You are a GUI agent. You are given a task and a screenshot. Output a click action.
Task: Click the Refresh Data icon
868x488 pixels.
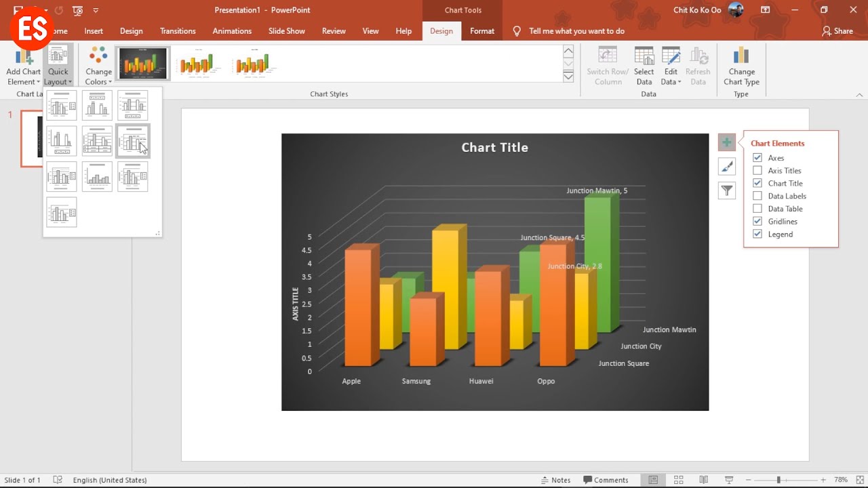pyautogui.click(x=698, y=57)
